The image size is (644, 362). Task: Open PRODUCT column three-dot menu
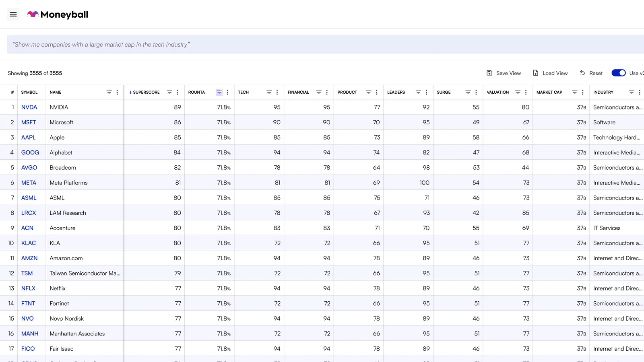377,93
